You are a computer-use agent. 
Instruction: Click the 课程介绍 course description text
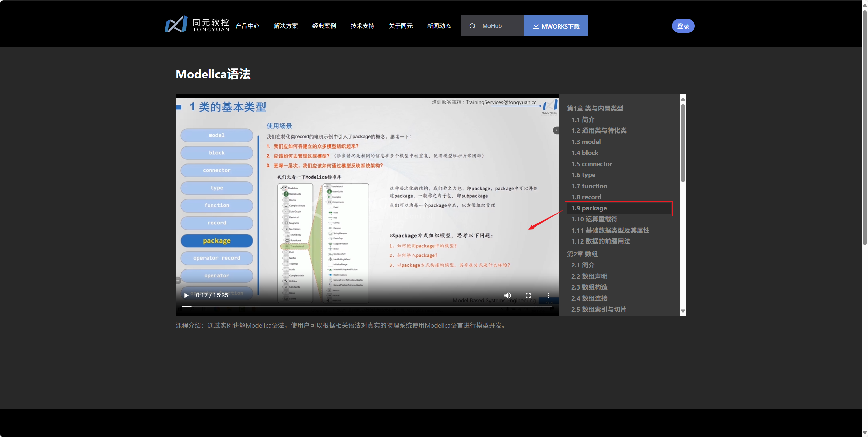341,325
